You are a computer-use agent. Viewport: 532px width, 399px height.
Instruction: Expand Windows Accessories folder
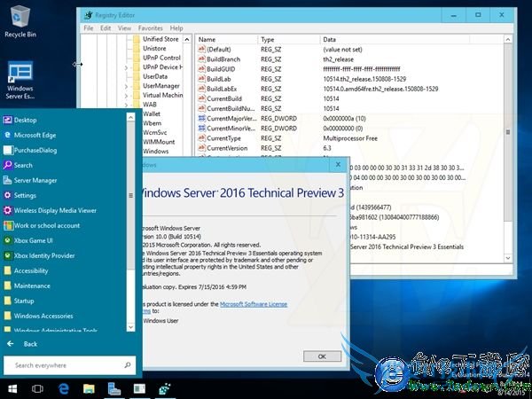click(x=43, y=316)
